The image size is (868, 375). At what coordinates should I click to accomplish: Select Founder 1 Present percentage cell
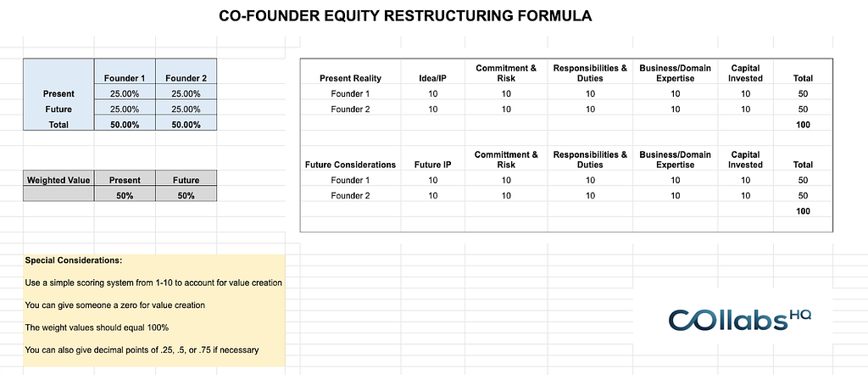pyautogui.click(x=125, y=93)
